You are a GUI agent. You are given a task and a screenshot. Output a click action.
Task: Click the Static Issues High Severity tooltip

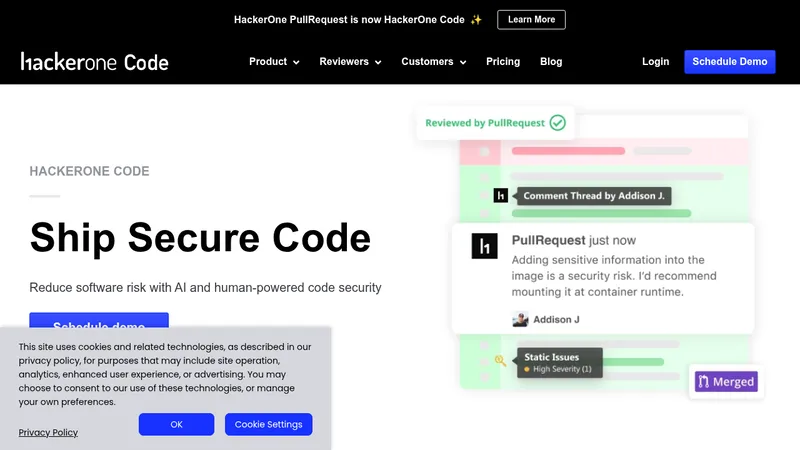[x=560, y=363]
